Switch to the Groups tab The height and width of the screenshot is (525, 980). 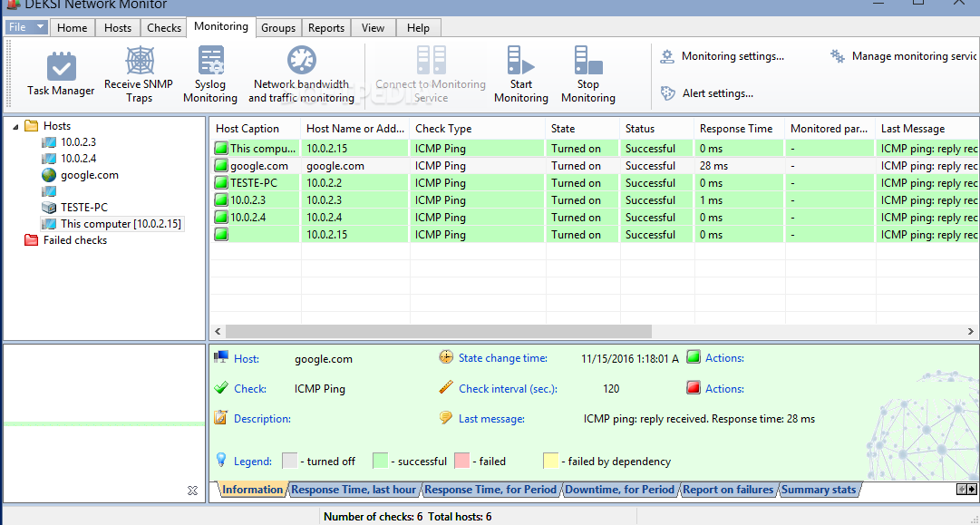[x=278, y=27]
